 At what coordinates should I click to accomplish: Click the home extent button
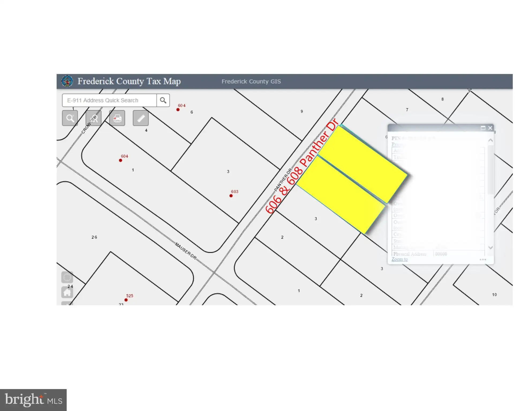(67, 292)
